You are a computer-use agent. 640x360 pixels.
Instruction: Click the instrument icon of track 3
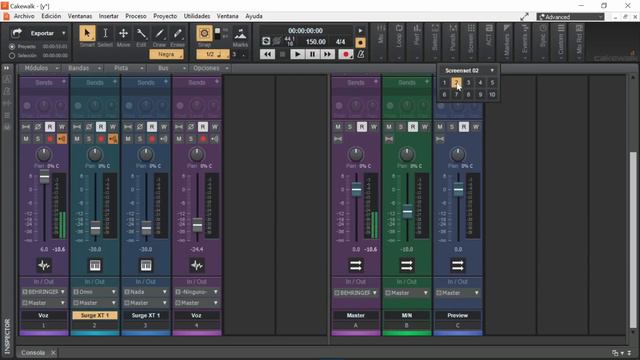click(146, 266)
